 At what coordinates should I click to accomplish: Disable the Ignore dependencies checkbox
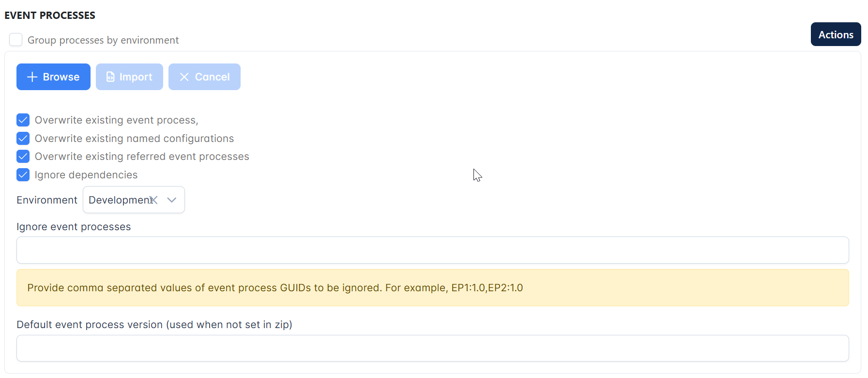(x=23, y=175)
